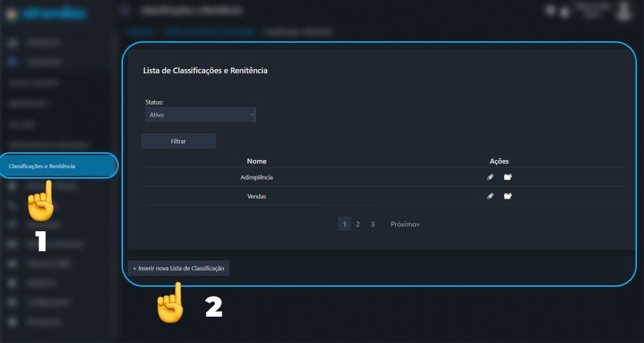The image size is (644, 343).
Task: Select the Adimplência name cell
Action: pos(257,177)
